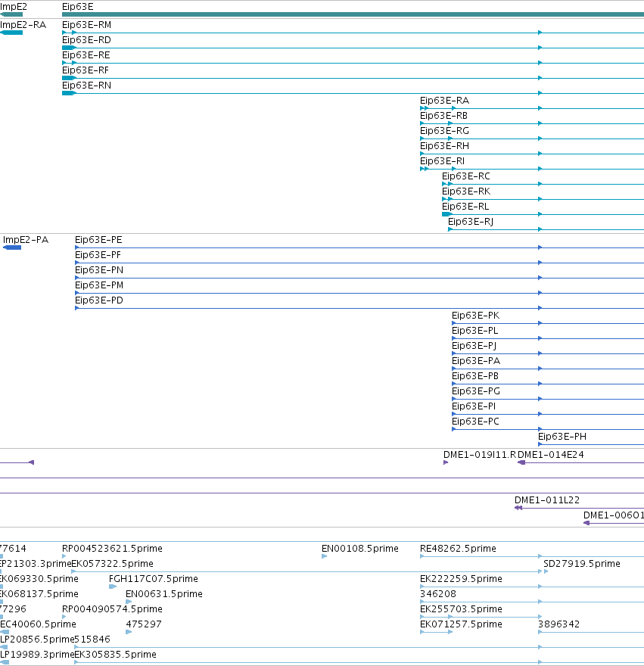The image size is (644, 666).
Task: Click EST EK222259.5prime
Action: pyautogui.click(x=461, y=579)
